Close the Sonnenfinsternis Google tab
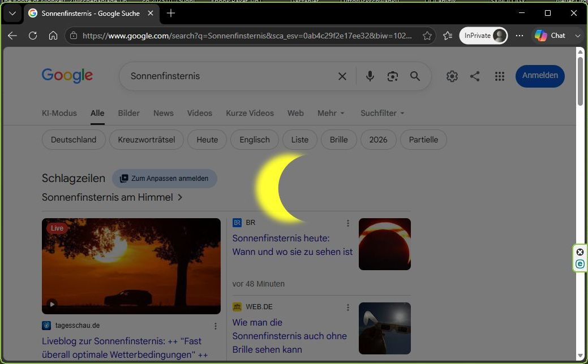This screenshot has width=588, height=364. pyautogui.click(x=151, y=14)
